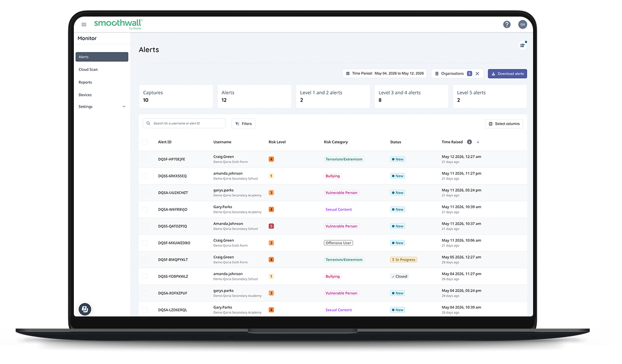Click risk level 5 badge for DQSS-QATOZPIQ
The width and height of the screenshot is (622, 364).
[x=271, y=226]
